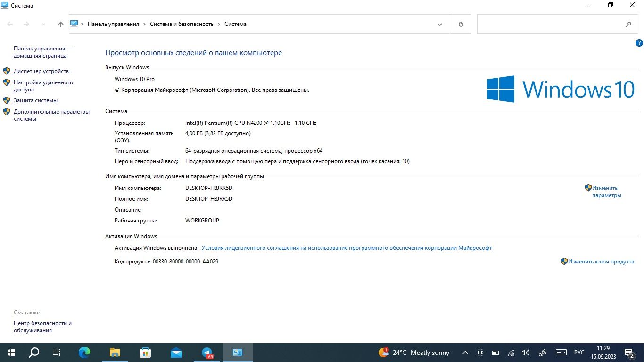Click the shield icon beside Device Manager
Screen dimensions: 644x362
coord(7,71)
